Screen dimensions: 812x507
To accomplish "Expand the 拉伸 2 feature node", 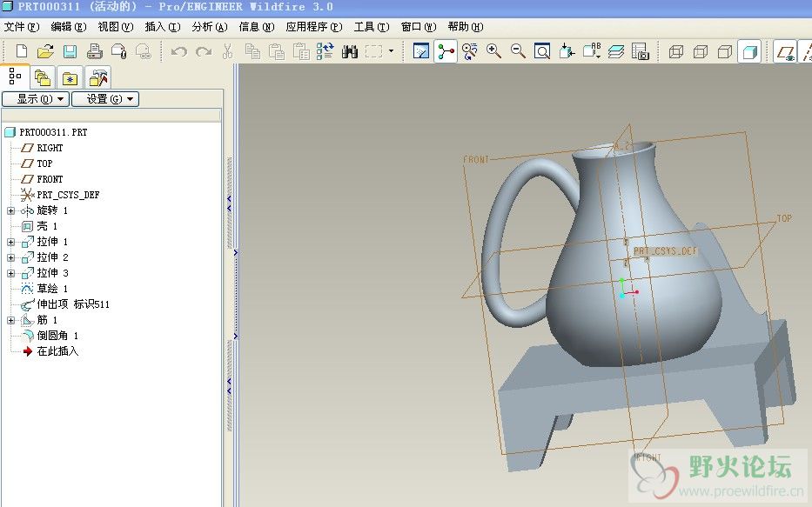I will (x=10, y=257).
